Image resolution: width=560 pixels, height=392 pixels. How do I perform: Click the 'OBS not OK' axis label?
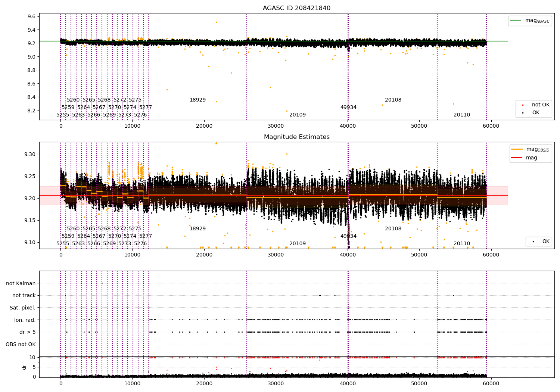(21, 344)
